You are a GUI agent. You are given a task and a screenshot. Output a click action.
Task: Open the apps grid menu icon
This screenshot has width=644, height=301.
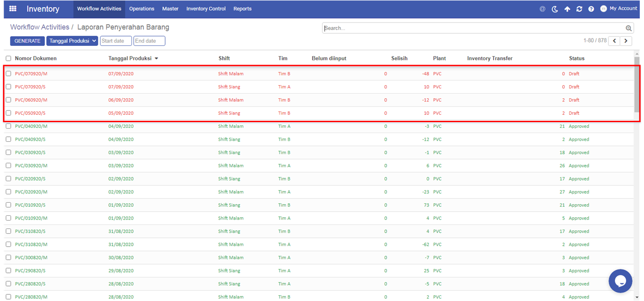click(13, 9)
